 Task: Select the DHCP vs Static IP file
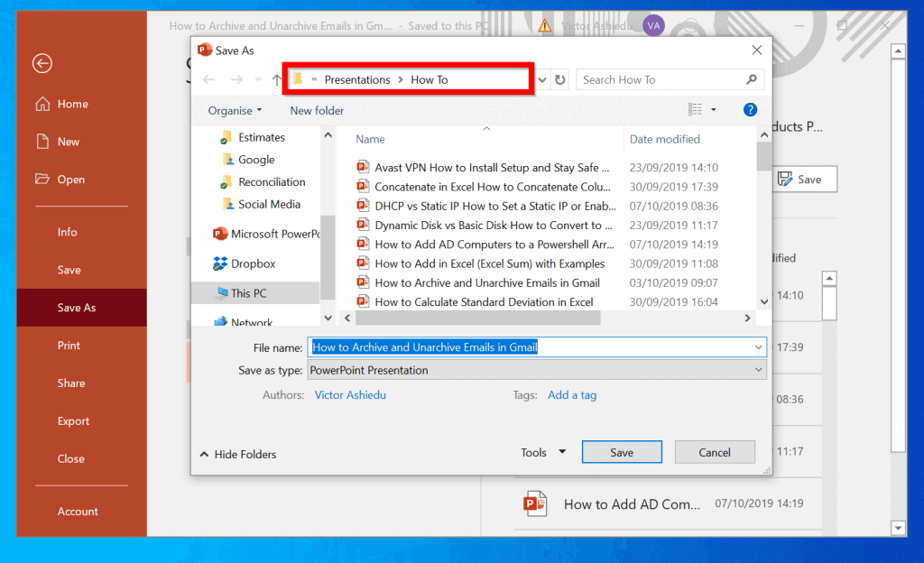point(486,206)
